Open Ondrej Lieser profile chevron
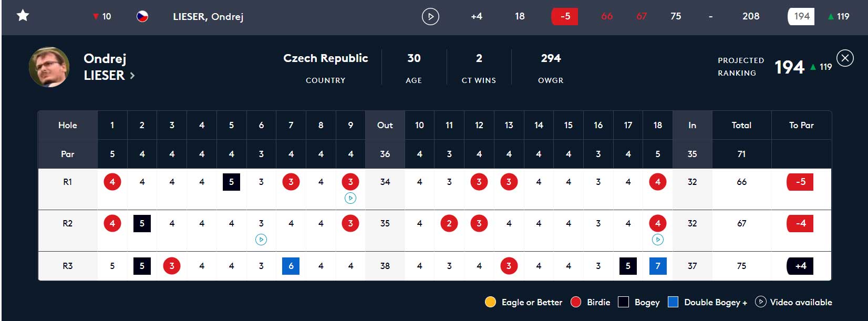 (x=132, y=76)
